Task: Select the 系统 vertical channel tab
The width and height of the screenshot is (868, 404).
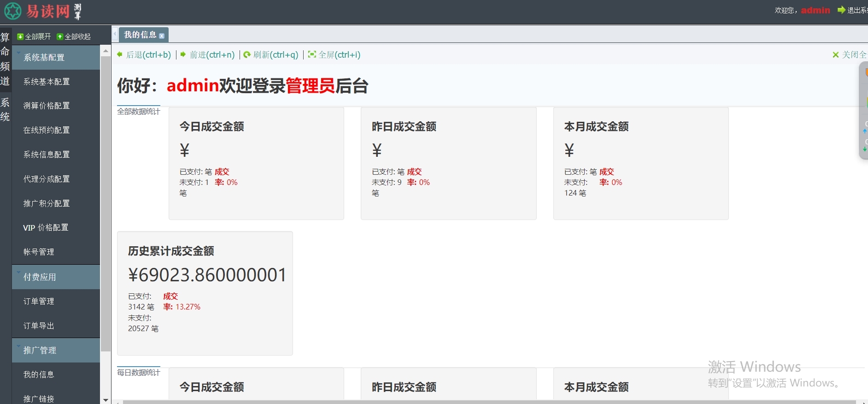Action: click(x=5, y=109)
